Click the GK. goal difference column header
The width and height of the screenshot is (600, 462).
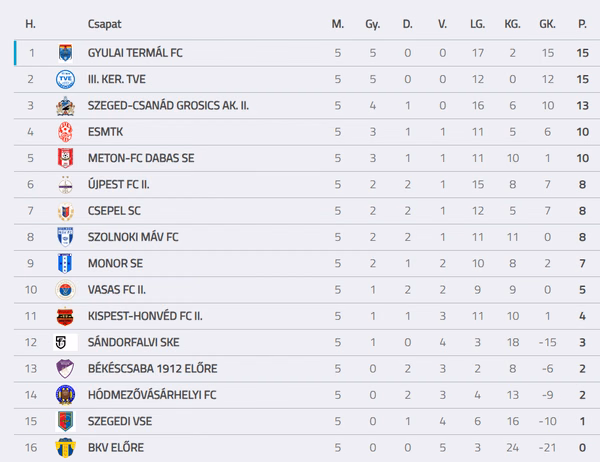pyautogui.click(x=547, y=24)
